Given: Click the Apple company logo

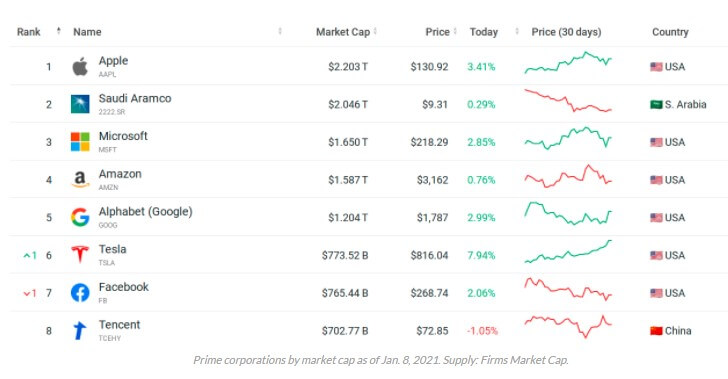Looking at the screenshot, I should click(x=80, y=66).
